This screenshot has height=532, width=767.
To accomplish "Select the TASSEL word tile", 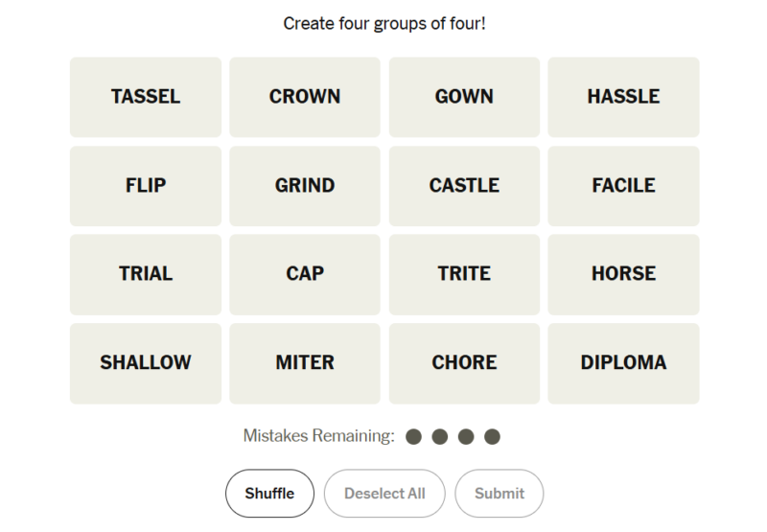I will [x=146, y=97].
